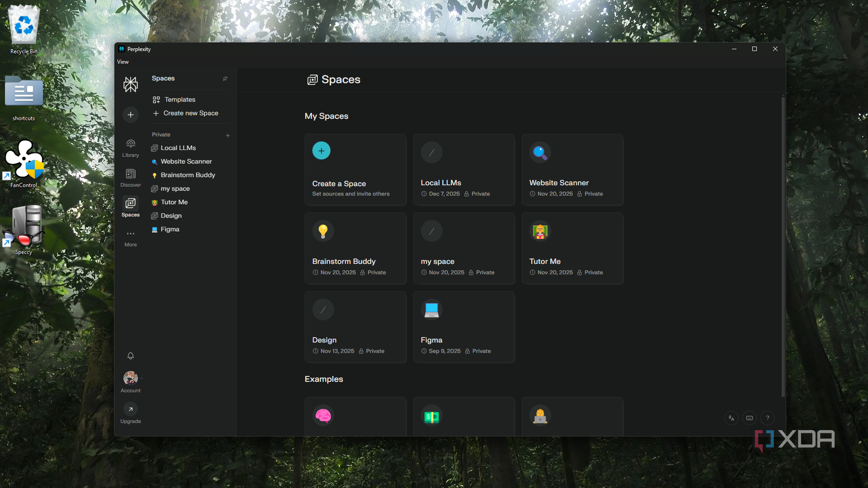
Task: Click 'Set sources and invite others' text
Action: pos(351,194)
